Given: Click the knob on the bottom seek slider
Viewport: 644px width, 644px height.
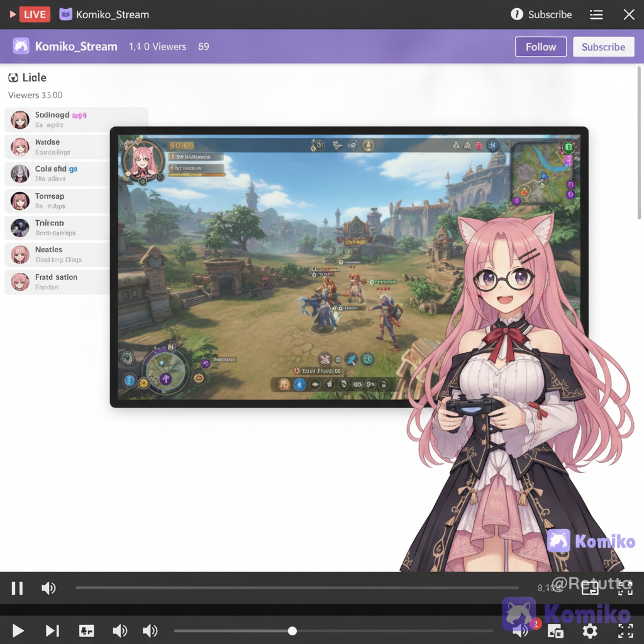Looking at the screenshot, I should point(292,631).
